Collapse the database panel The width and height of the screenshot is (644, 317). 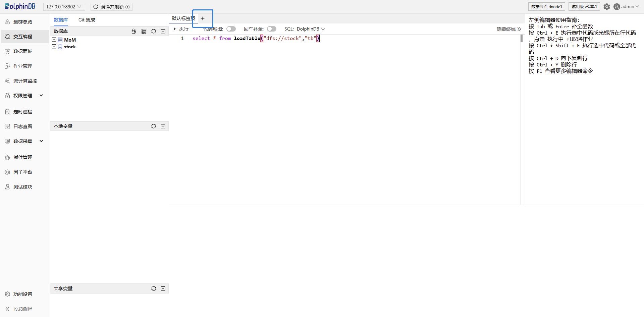click(x=163, y=31)
